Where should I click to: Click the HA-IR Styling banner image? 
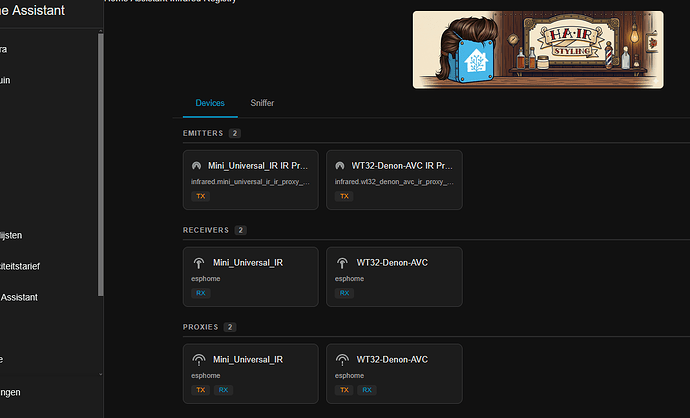pos(538,50)
